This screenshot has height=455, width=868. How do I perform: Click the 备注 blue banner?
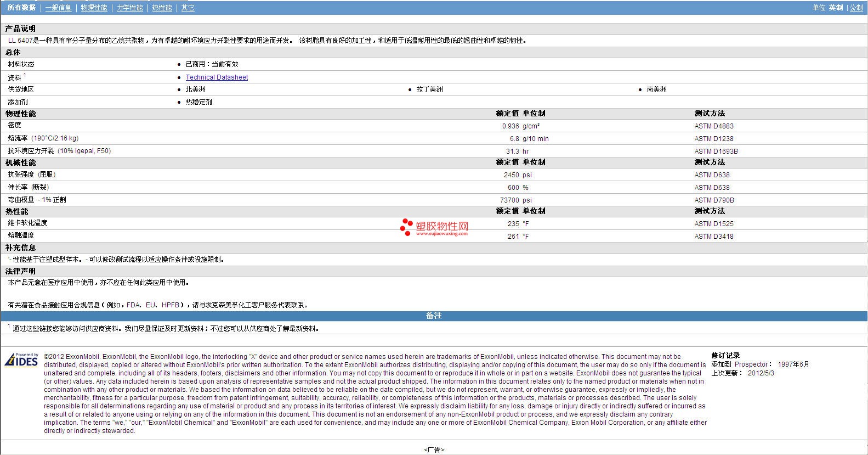click(434, 316)
